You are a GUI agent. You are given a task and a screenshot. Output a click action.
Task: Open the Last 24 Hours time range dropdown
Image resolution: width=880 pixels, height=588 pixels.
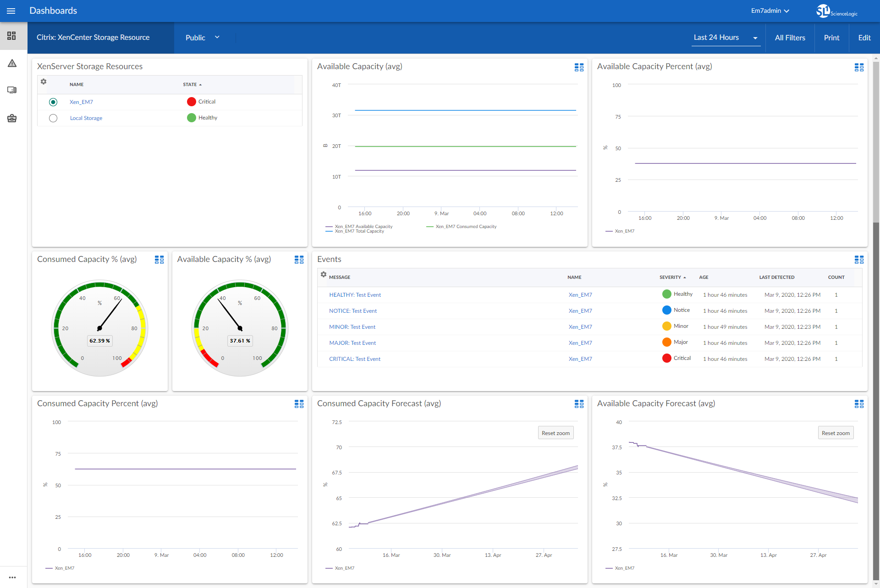click(x=726, y=38)
